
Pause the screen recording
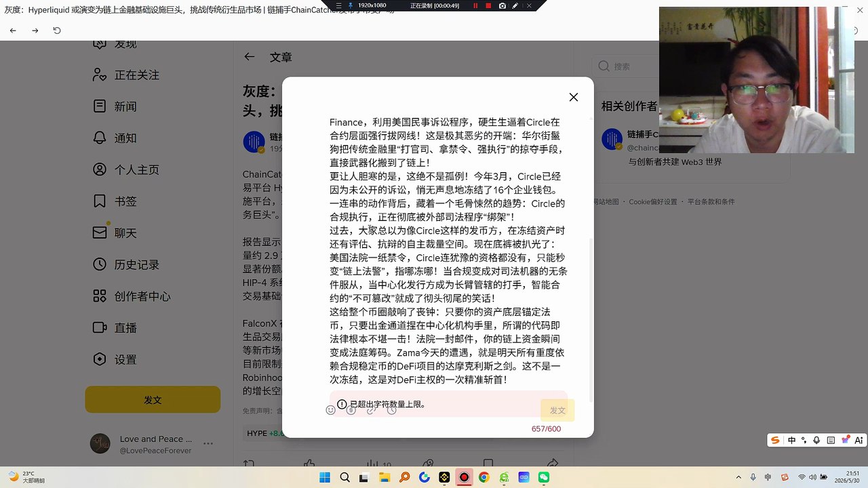475,5
